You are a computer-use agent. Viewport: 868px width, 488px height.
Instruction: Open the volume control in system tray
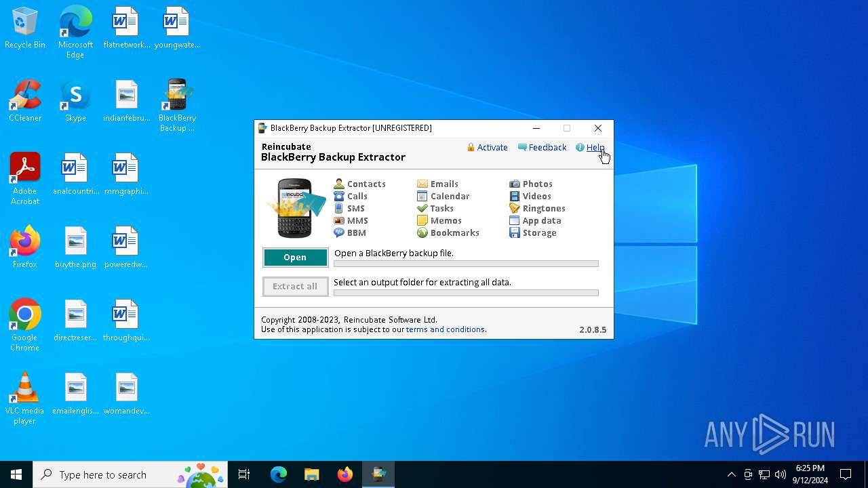(x=781, y=474)
